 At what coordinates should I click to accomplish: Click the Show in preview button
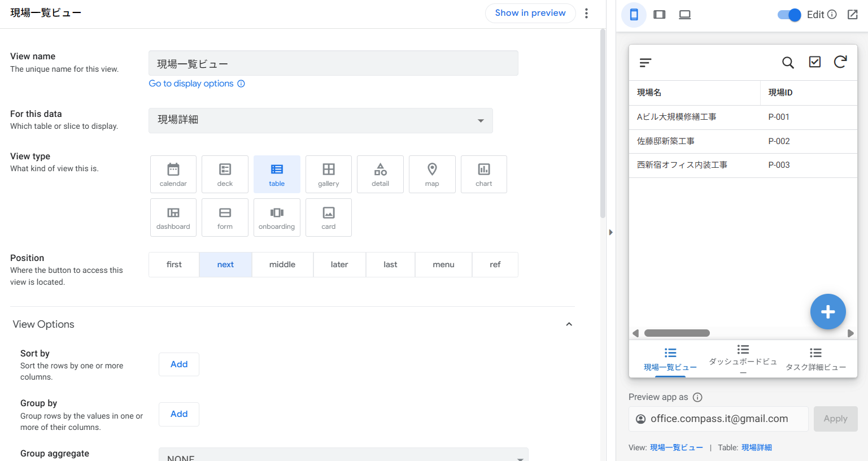click(530, 13)
